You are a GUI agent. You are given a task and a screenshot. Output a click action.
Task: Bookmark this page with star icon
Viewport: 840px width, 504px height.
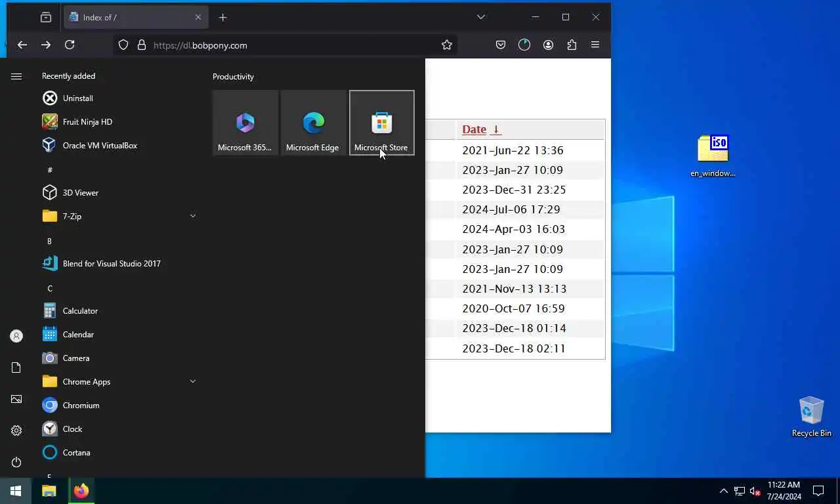click(x=447, y=45)
